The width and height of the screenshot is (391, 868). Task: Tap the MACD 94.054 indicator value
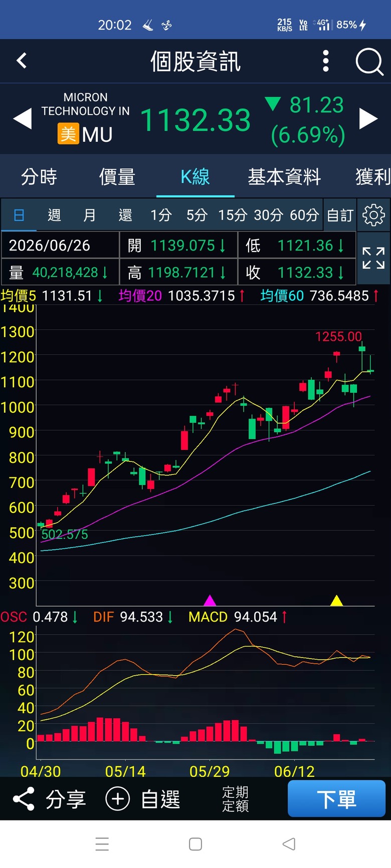point(238,617)
